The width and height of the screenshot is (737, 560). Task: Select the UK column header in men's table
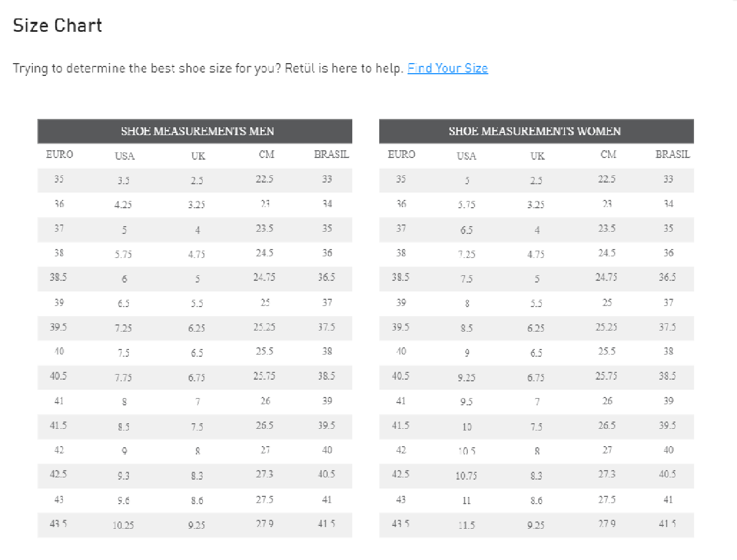198,156
